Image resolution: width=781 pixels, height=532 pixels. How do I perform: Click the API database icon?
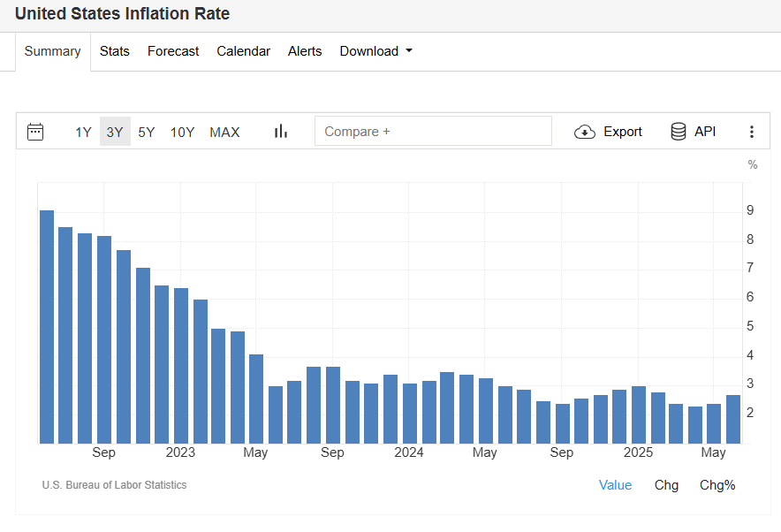tap(679, 132)
